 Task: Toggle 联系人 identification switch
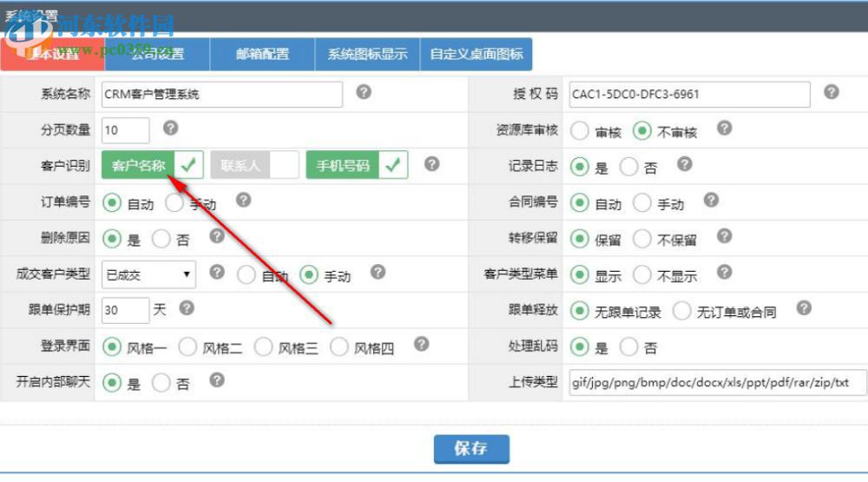click(x=254, y=165)
